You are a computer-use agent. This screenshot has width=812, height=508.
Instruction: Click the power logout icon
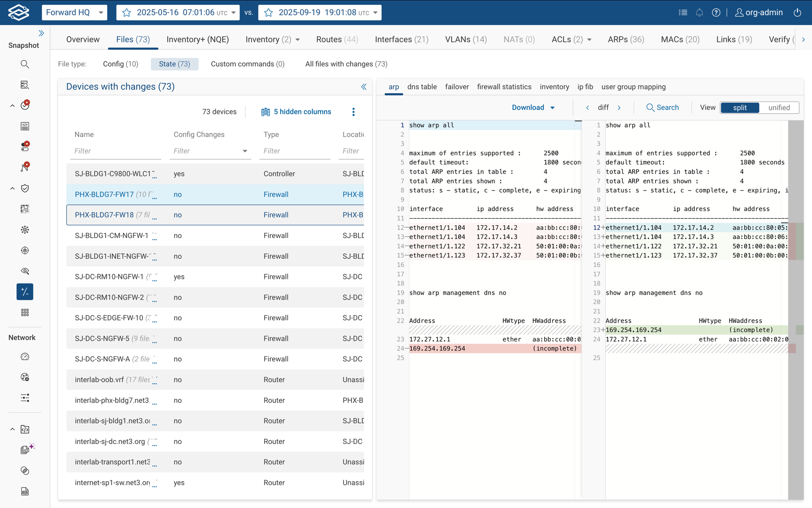coord(797,13)
